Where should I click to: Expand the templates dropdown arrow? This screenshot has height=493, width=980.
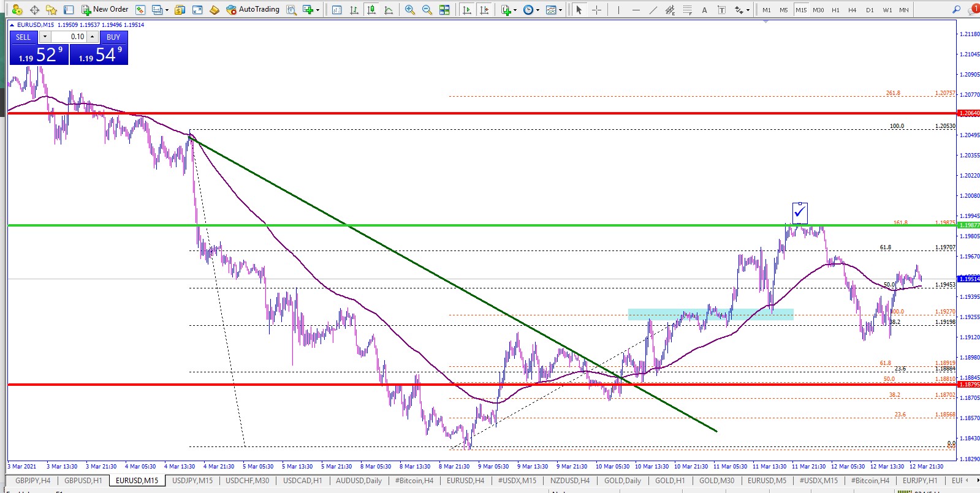point(560,10)
